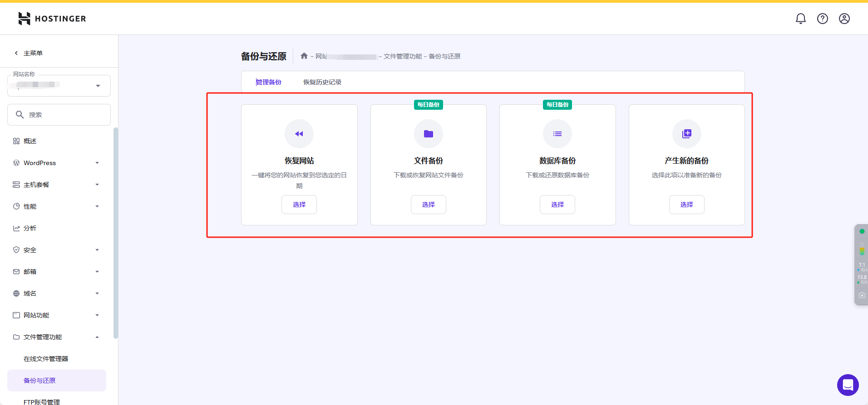
Task: Open 在线文件管理器 in sidebar
Action: click(46, 359)
